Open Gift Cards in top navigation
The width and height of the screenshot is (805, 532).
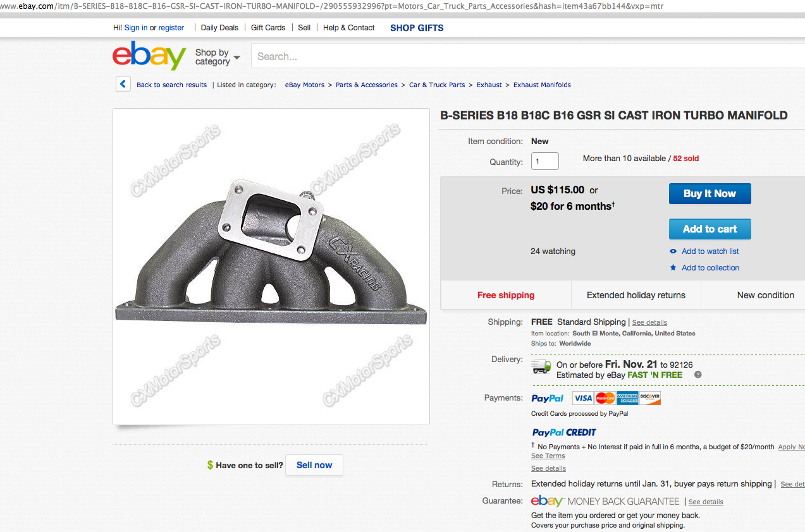pyautogui.click(x=268, y=28)
